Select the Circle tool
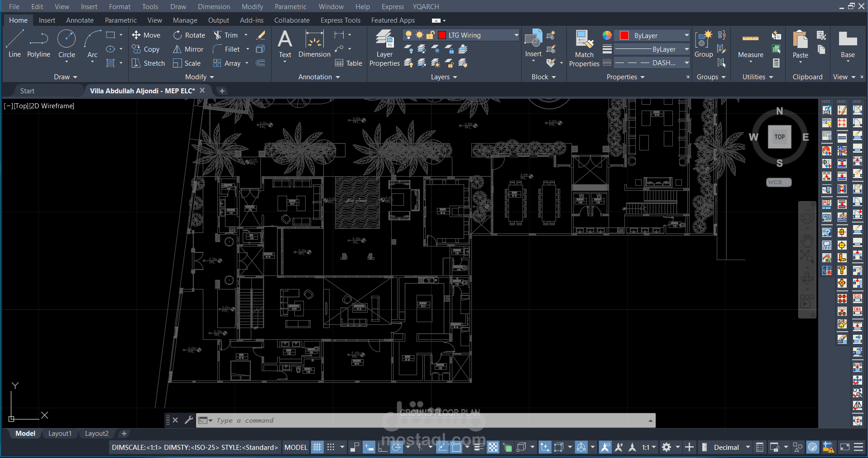Viewport: 868px width, 458px height. click(x=67, y=44)
